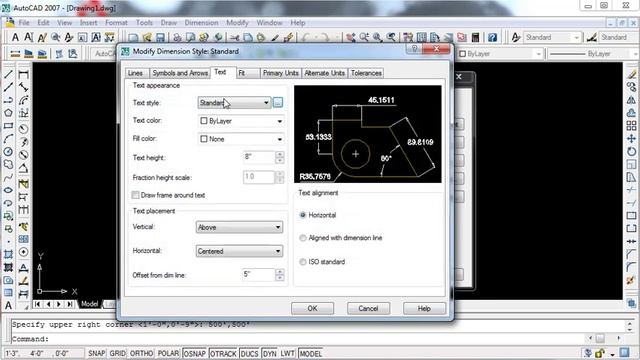The image size is (640, 360).
Task: Click the Erase tool in the Modify toolbar
Action: (x=631, y=74)
